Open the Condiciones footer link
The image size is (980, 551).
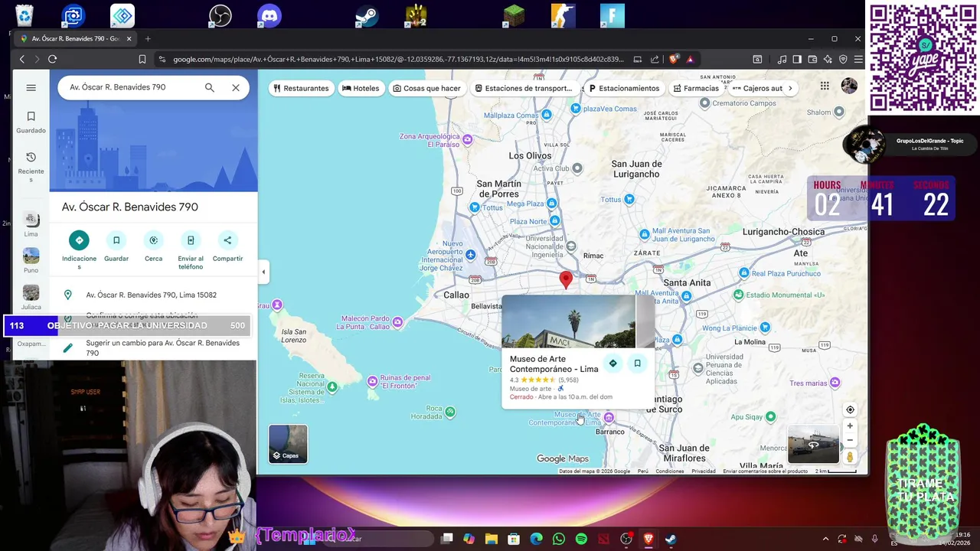[x=670, y=471]
